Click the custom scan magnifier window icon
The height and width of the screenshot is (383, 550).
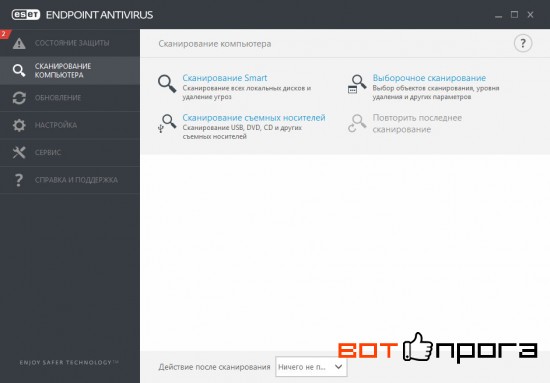(x=357, y=84)
